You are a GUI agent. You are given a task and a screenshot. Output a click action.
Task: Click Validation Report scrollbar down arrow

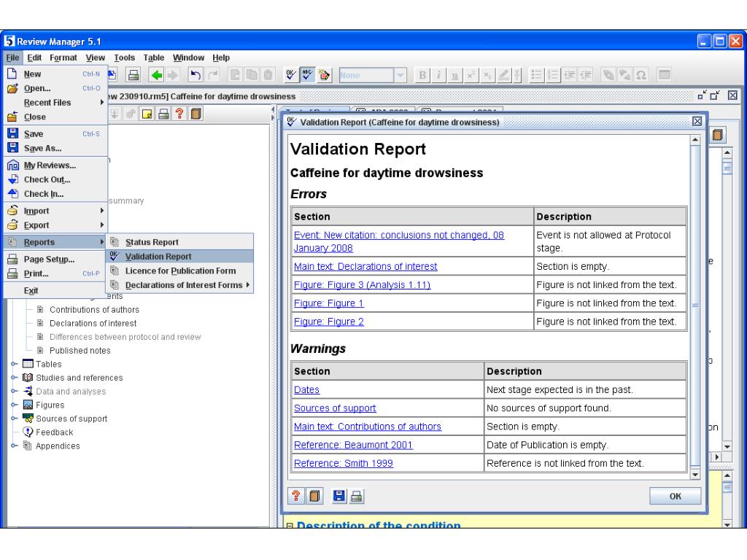click(x=695, y=474)
